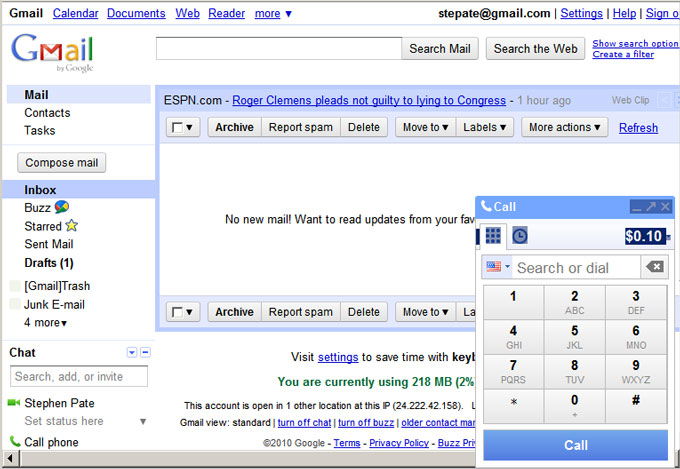
Task: Tick the top select-all checkbox
Action: [x=177, y=128]
